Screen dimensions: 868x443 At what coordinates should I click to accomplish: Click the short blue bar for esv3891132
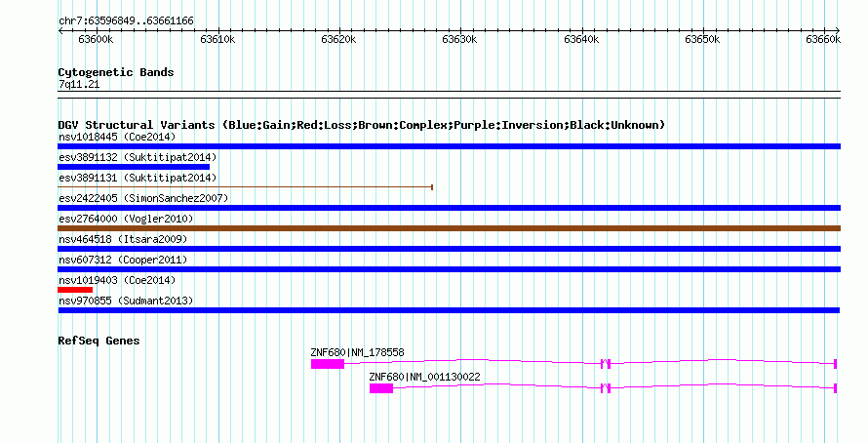[x=134, y=167]
